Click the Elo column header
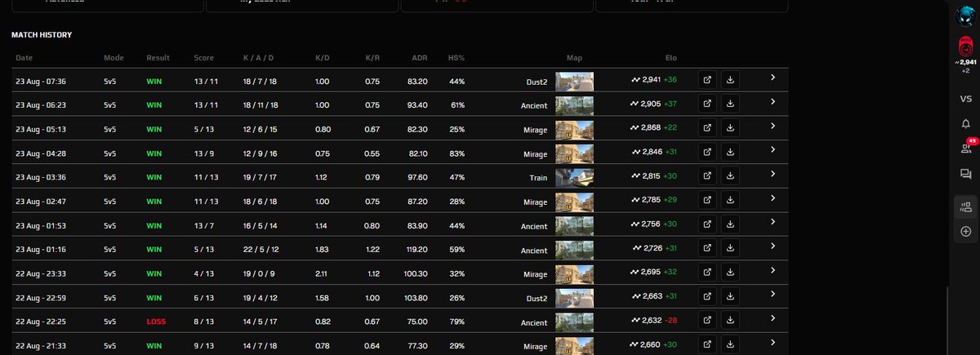The height and width of the screenshot is (355, 980). click(x=671, y=58)
